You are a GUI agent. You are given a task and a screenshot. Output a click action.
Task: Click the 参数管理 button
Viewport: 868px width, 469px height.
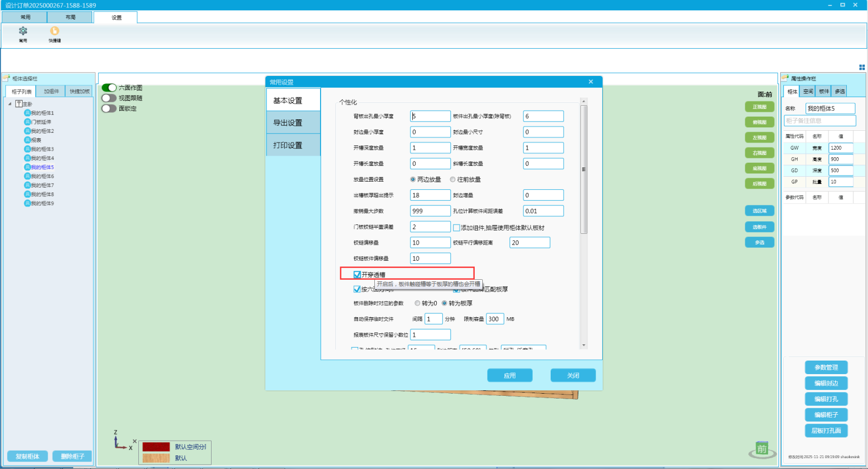coord(826,368)
